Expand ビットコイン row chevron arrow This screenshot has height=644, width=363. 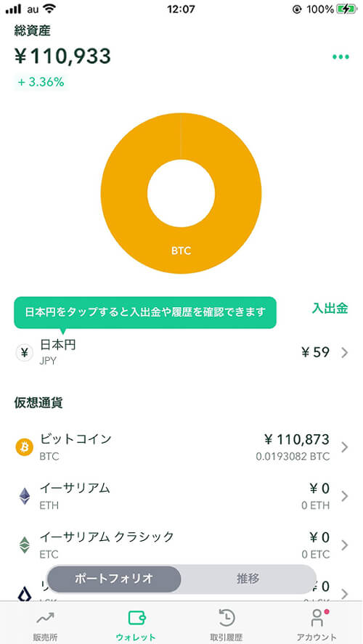[x=345, y=447]
